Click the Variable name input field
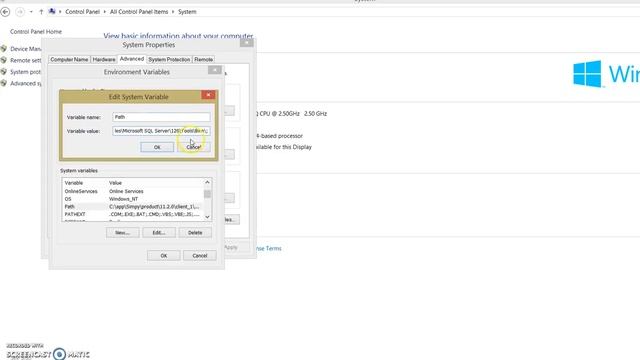 [x=161, y=117]
